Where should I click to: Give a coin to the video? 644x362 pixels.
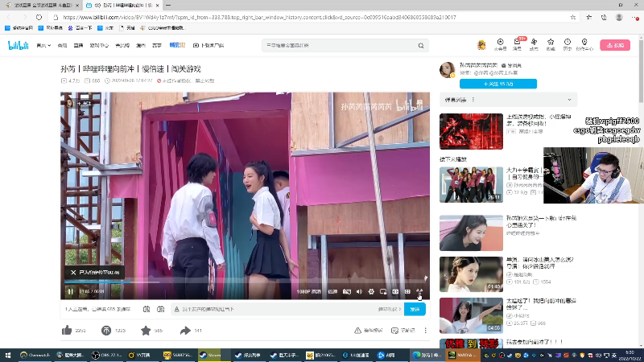106,330
